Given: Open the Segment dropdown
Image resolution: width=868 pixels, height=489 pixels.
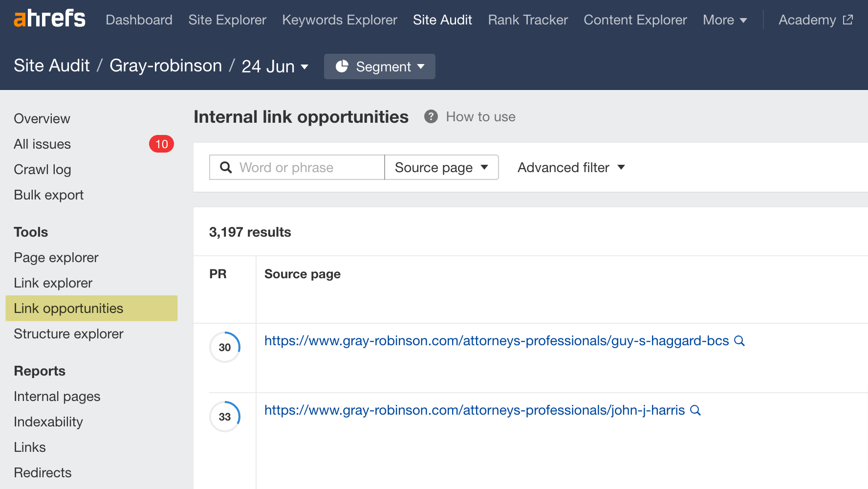Looking at the screenshot, I should [387, 67].
